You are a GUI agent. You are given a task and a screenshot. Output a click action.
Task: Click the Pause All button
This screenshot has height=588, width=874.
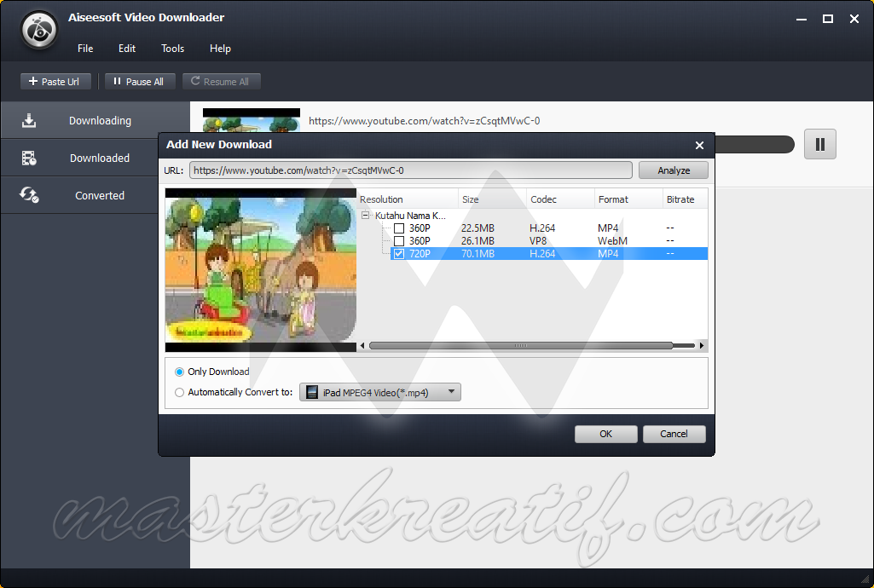(140, 81)
